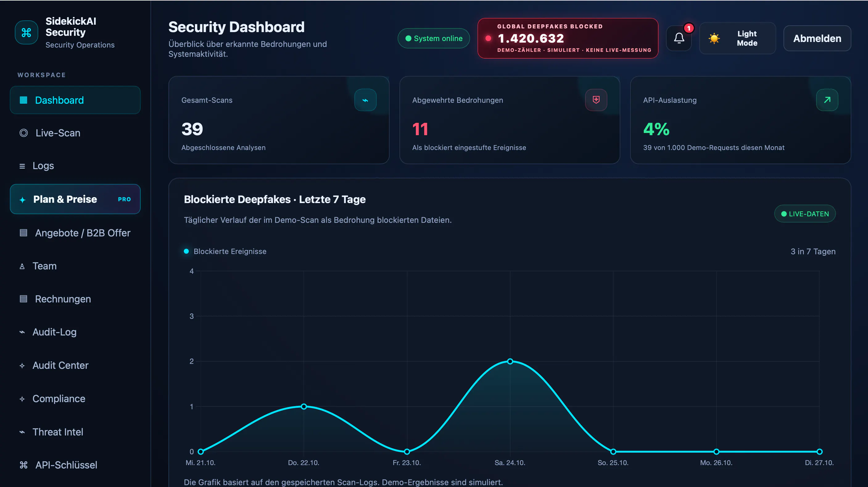Viewport: 868px width, 487px height.
Task: Click the Abmelden button
Action: 817,38
